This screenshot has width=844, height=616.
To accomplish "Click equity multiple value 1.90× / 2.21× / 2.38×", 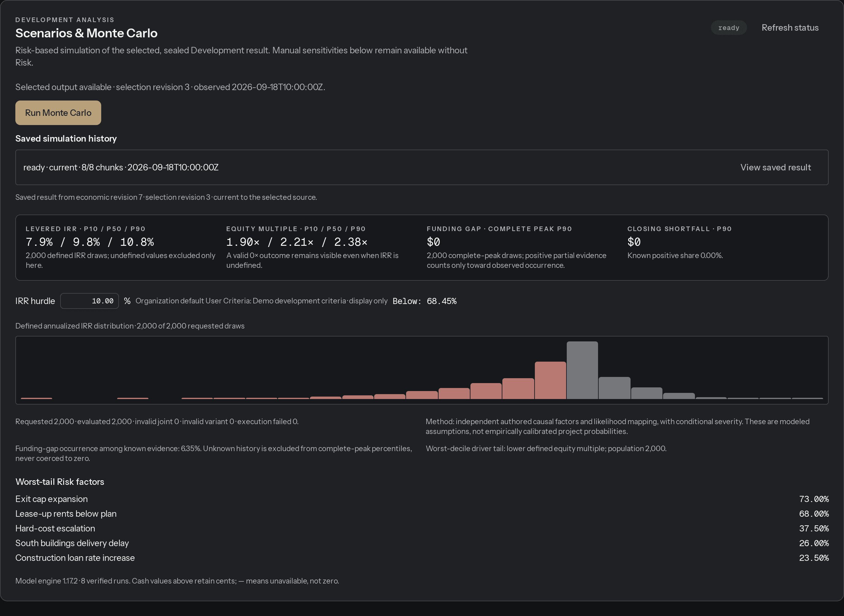I will tap(297, 242).
